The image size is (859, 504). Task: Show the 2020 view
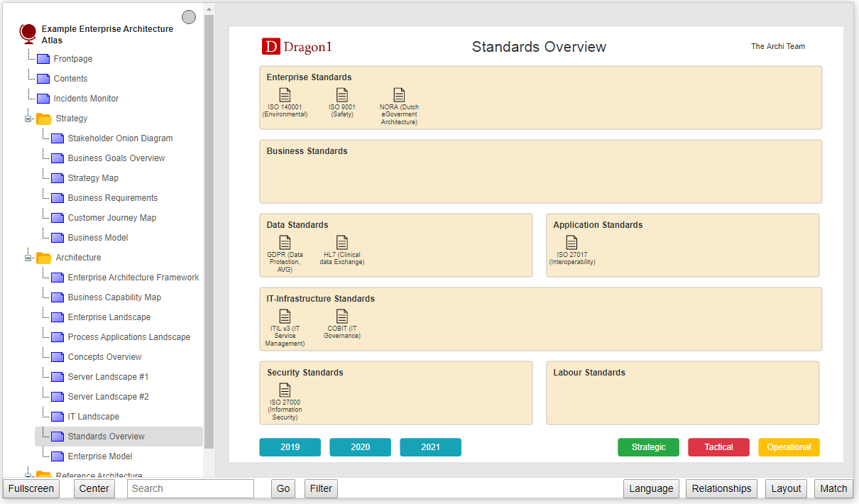pyautogui.click(x=360, y=447)
